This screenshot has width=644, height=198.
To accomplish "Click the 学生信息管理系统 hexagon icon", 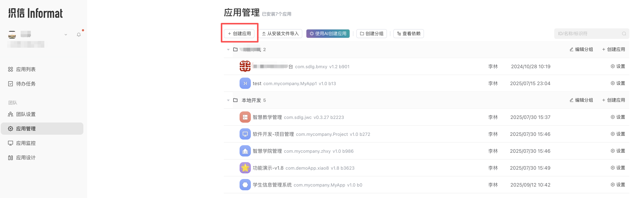I will coord(245,185).
